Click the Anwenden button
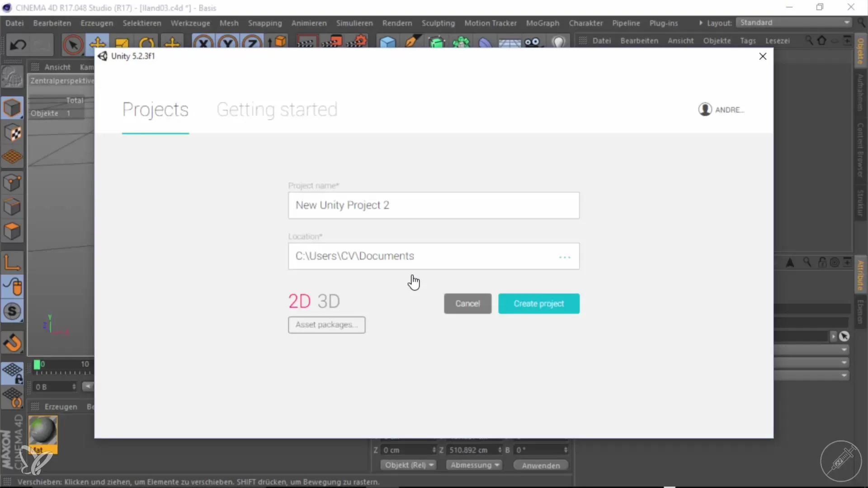The height and width of the screenshot is (488, 868). tap(541, 465)
